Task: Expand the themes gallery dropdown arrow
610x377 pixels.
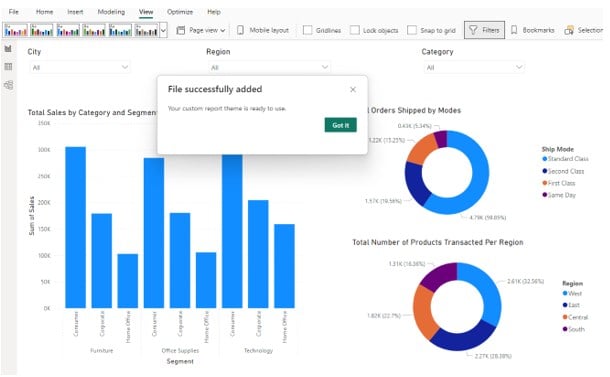Action: (x=163, y=30)
